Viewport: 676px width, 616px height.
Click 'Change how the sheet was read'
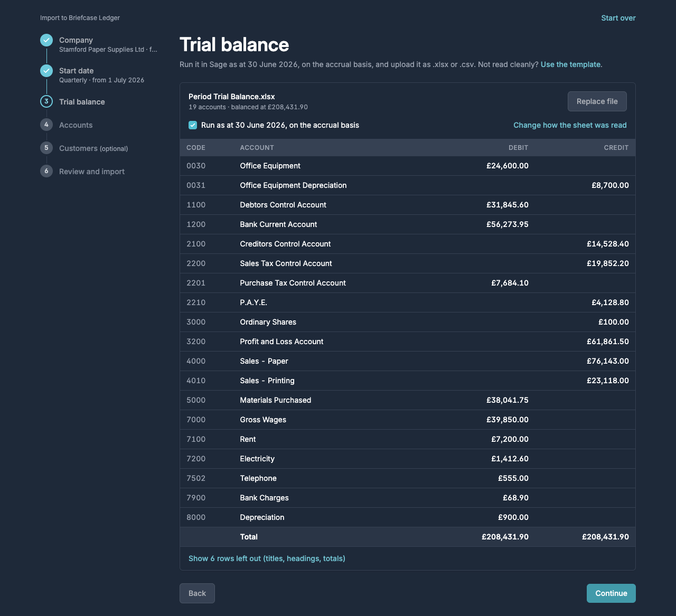570,125
